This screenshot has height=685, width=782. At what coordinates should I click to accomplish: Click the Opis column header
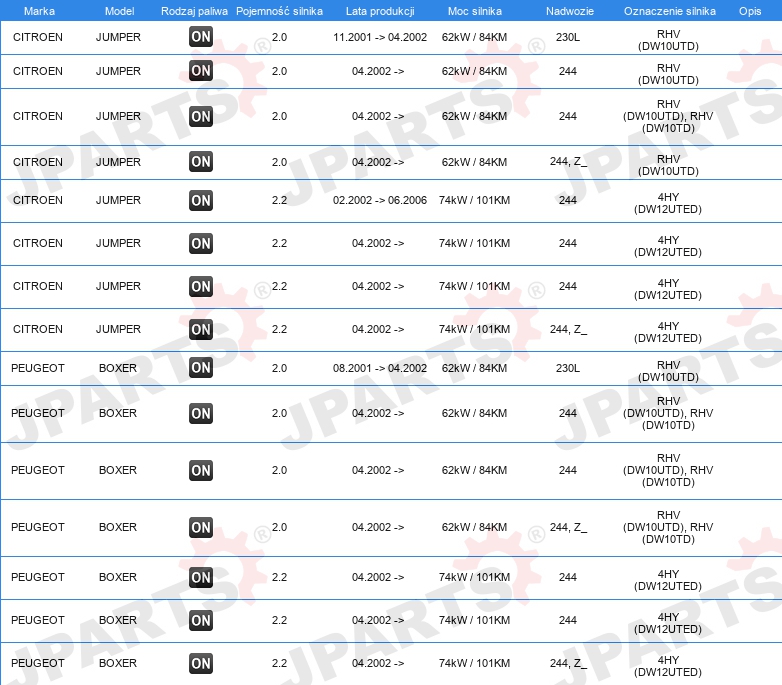coord(750,11)
